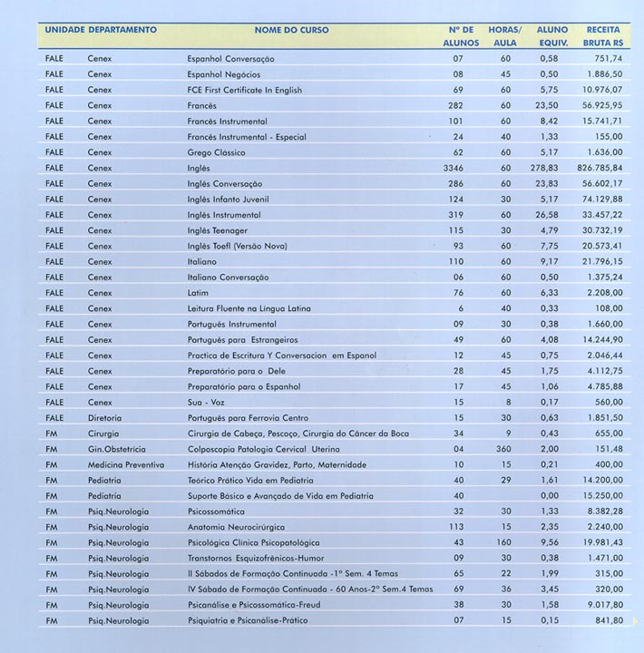Click the FCE First Certificate In English row
The width and height of the screenshot is (644, 653).
(x=244, y=91)
